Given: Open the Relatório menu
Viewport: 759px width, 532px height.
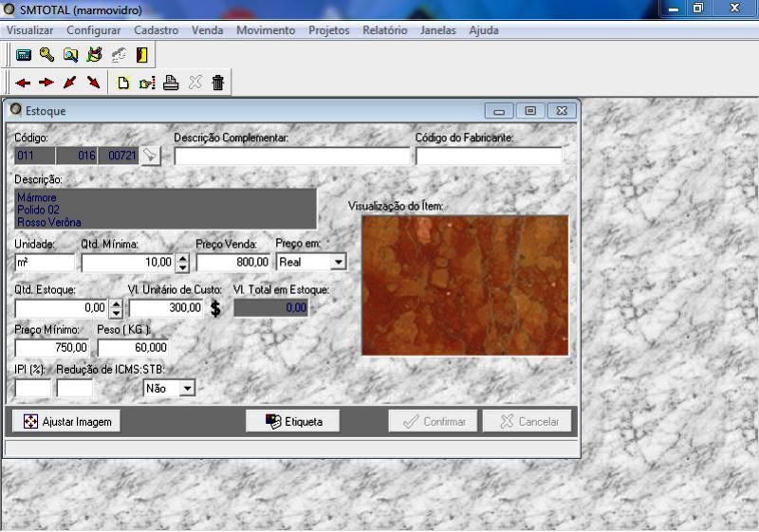Looking at the screenshot, I should [x=385, y=30].
